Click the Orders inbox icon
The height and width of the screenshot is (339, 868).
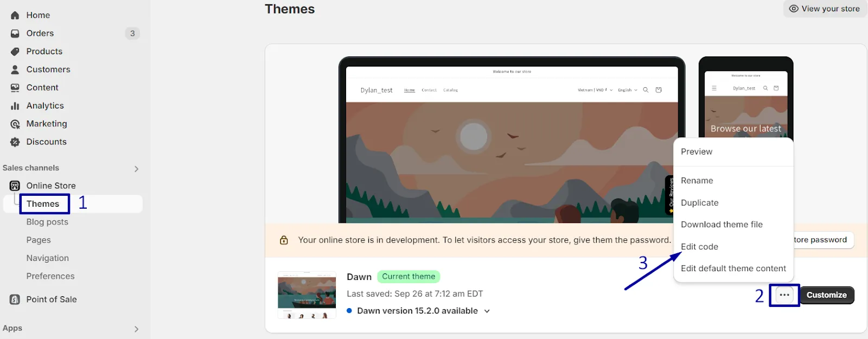(15, 34)
